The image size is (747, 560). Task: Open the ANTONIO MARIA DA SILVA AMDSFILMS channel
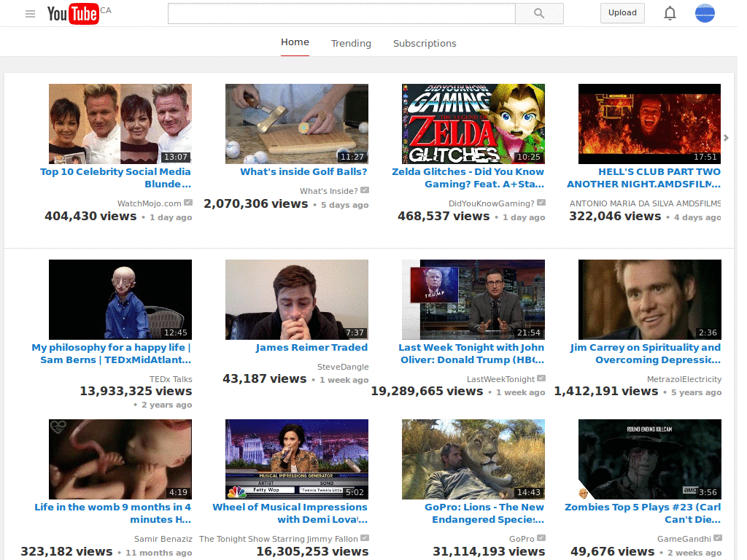[645, 203]
